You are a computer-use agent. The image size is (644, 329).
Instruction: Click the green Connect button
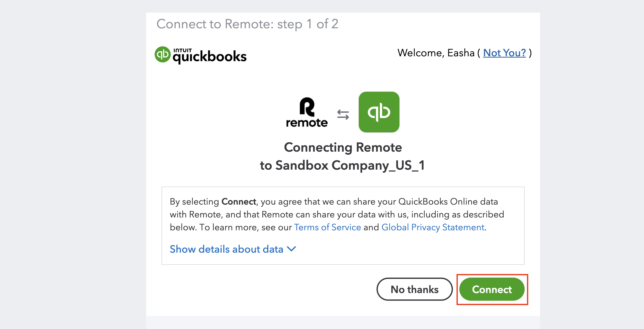coord(492,289)
